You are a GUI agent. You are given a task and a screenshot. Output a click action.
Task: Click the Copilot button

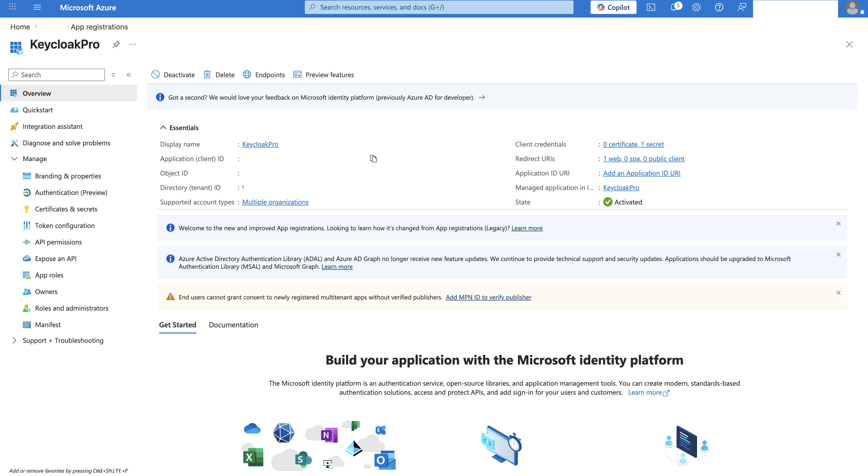[x=613, y=7]
